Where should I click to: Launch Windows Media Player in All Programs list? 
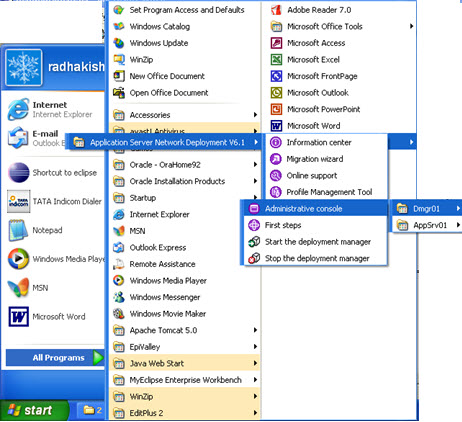point(185,281)
